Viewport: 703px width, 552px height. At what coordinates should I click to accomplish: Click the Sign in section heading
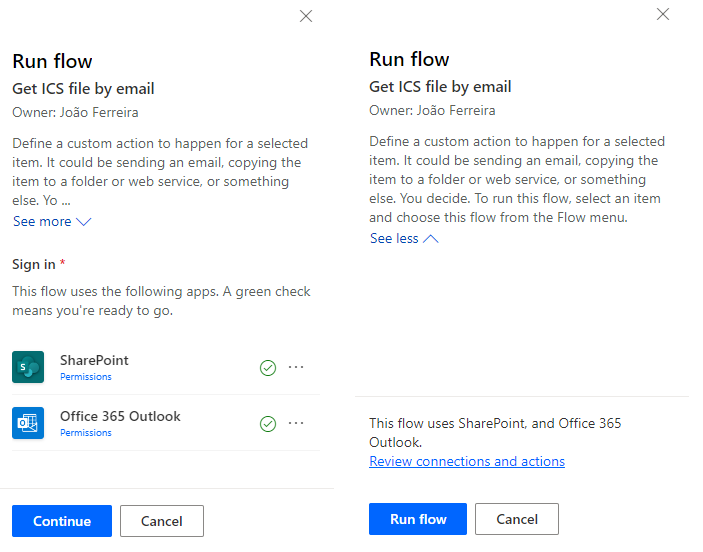click(x=34, y=264)
